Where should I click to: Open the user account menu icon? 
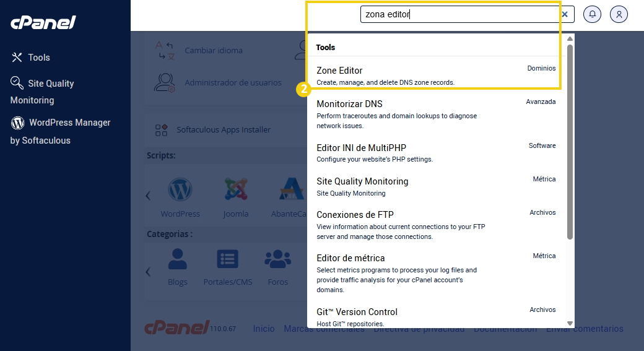[x=619, y=14]
